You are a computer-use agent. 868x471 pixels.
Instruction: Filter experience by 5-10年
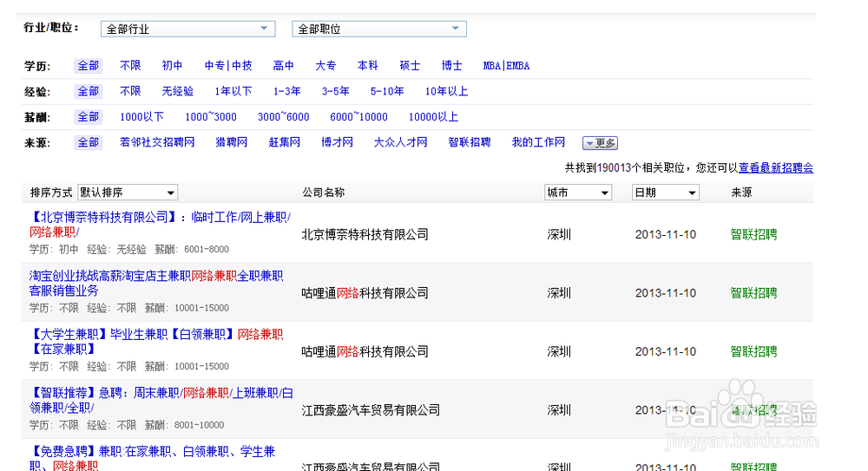coord(387,91)
